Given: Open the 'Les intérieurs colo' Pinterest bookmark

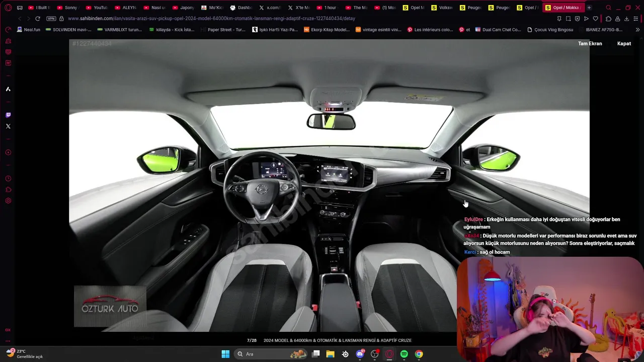Looking at the screenshot, I should [431, 30].
